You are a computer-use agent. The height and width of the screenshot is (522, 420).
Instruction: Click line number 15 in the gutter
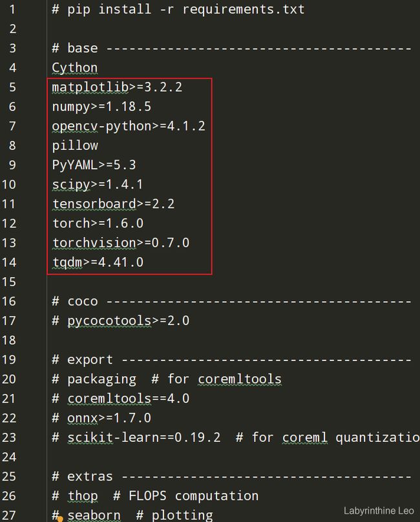9,282
